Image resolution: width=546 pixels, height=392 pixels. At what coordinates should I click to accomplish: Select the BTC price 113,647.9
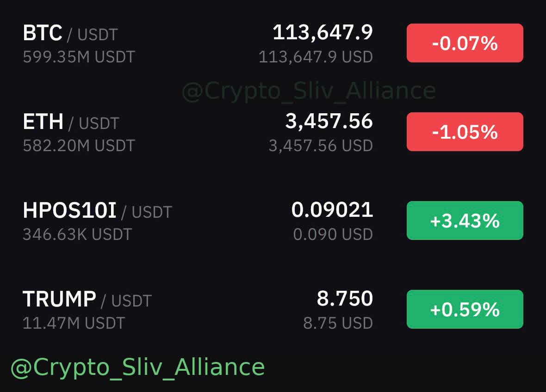click(323, 32)
